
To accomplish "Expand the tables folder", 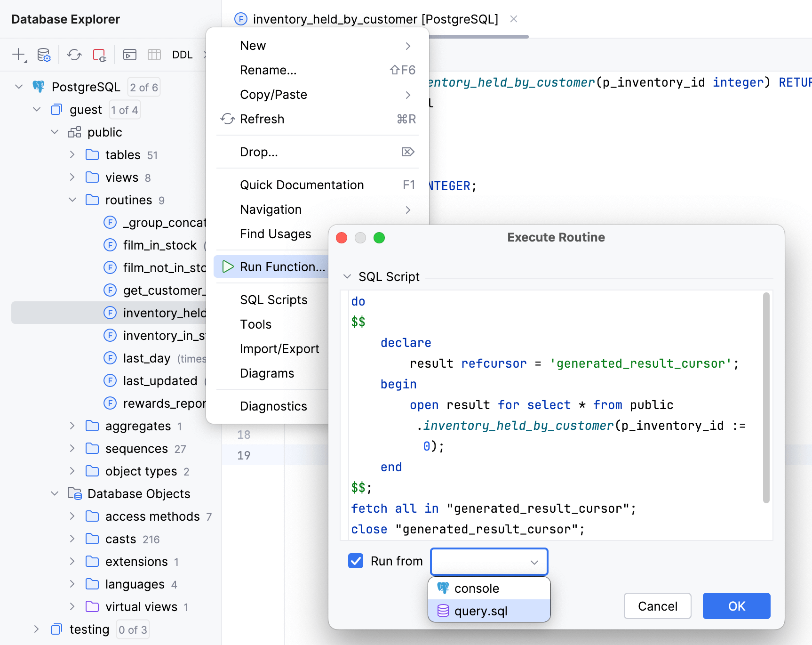I will pyautogui.click(x=72, y=154).
